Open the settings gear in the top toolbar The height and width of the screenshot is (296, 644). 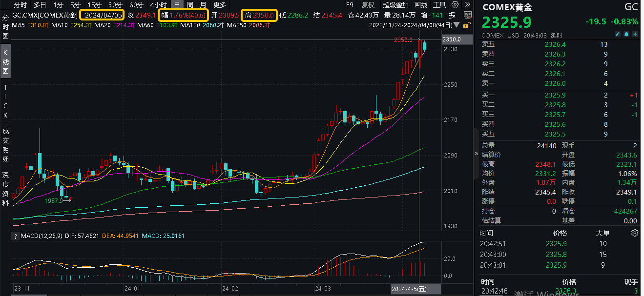455,5
